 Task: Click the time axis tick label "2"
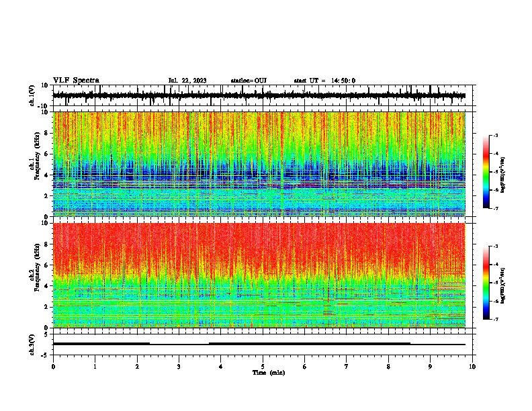click(137, 367)
